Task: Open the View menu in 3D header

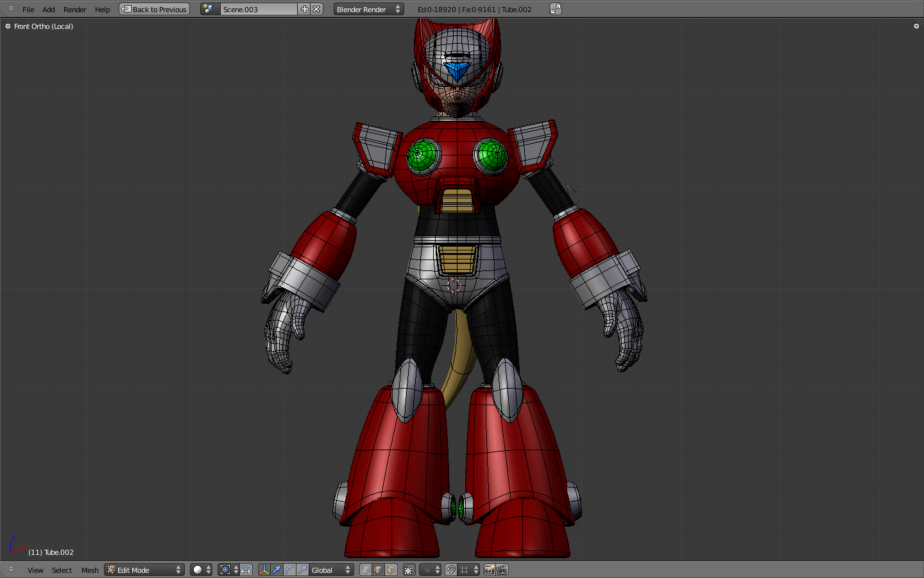Action: (x=35, y=570)
